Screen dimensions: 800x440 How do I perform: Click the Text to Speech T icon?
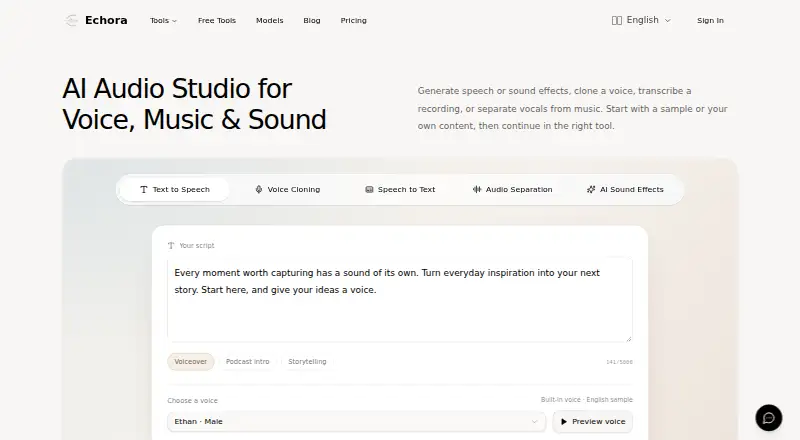[143, 189]
